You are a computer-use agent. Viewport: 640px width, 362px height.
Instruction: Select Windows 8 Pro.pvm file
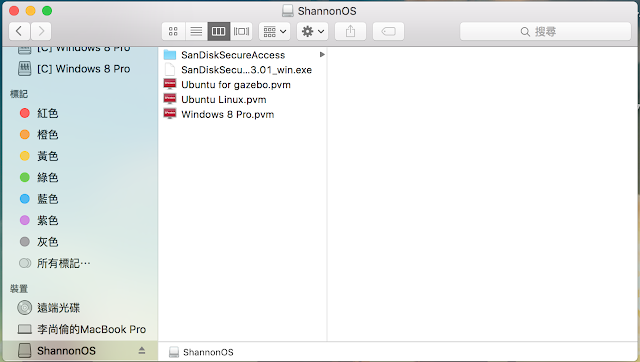point(227,114)
